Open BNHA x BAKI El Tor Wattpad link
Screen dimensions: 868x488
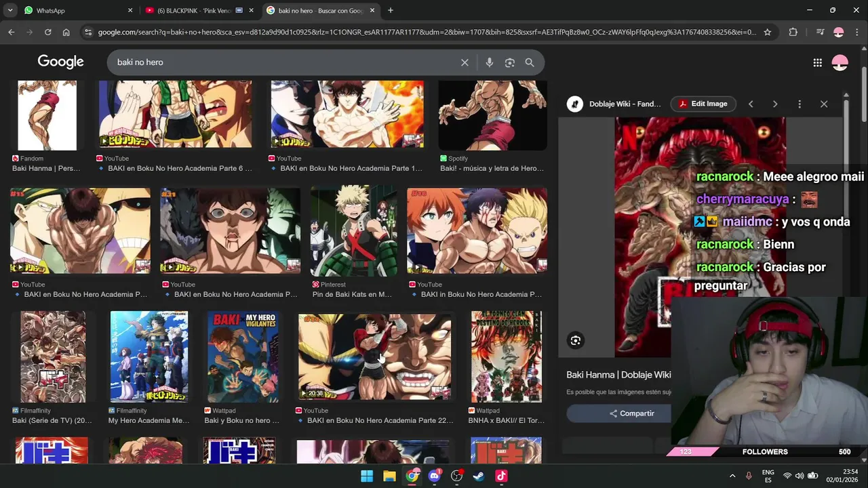[x=506, y=420]
